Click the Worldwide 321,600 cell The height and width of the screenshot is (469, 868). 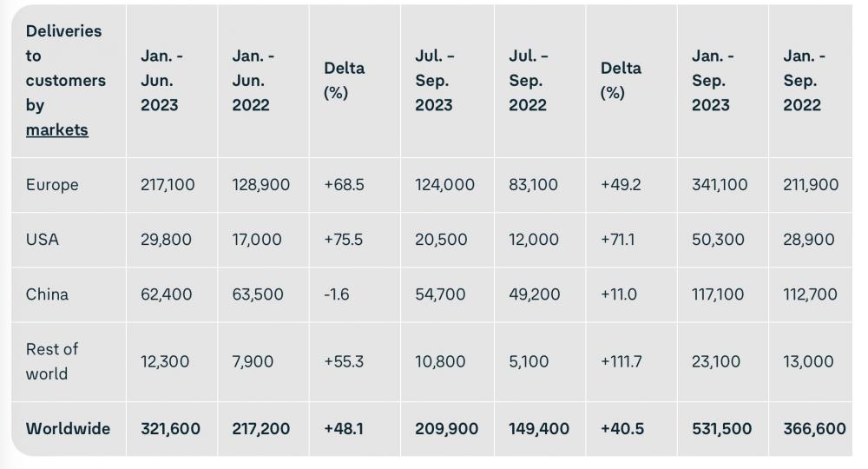tap(170, 428)
